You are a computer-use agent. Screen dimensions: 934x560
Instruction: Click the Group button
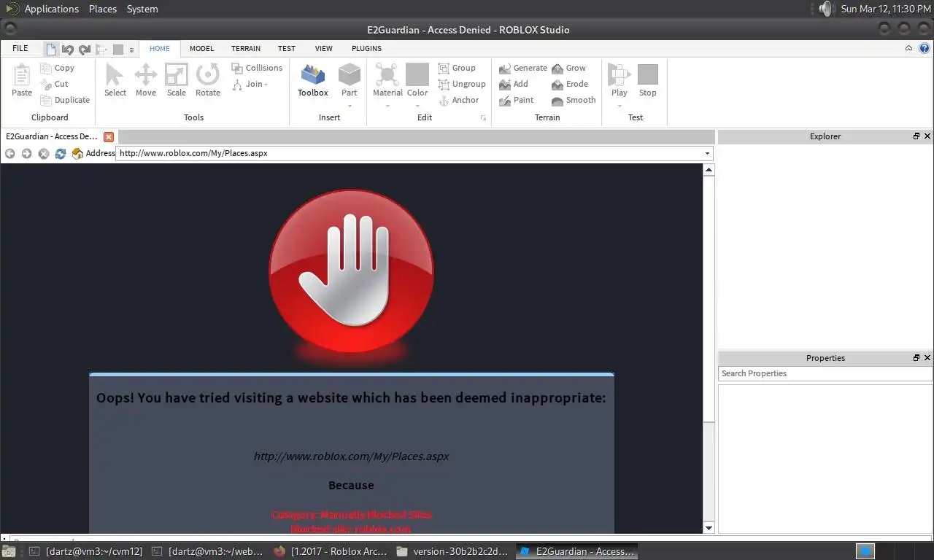[457, 68]
